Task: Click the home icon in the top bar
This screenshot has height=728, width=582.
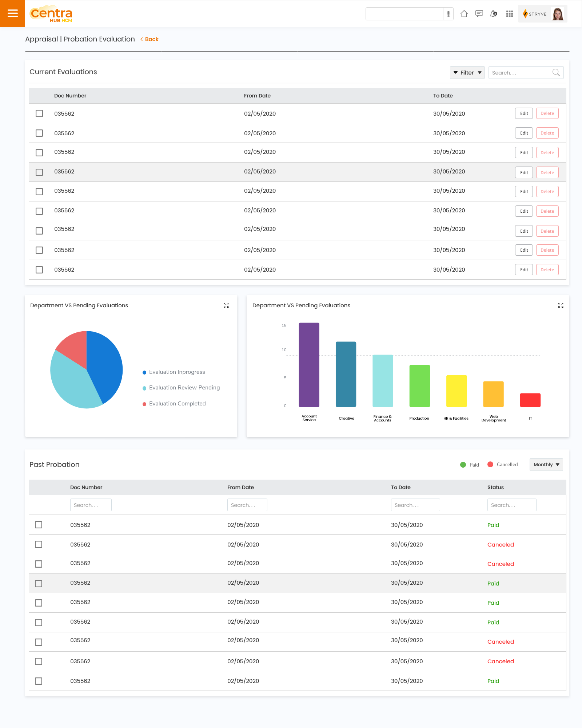Action: pyautogui.click(x=464, y=13)
